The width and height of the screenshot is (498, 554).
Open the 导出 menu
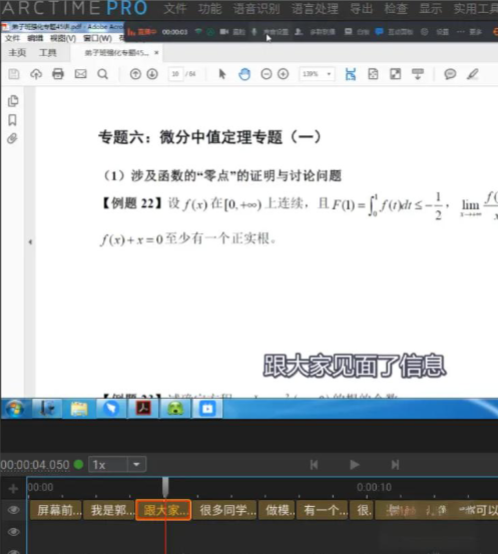pyautogui.click(x=361, y=8)
